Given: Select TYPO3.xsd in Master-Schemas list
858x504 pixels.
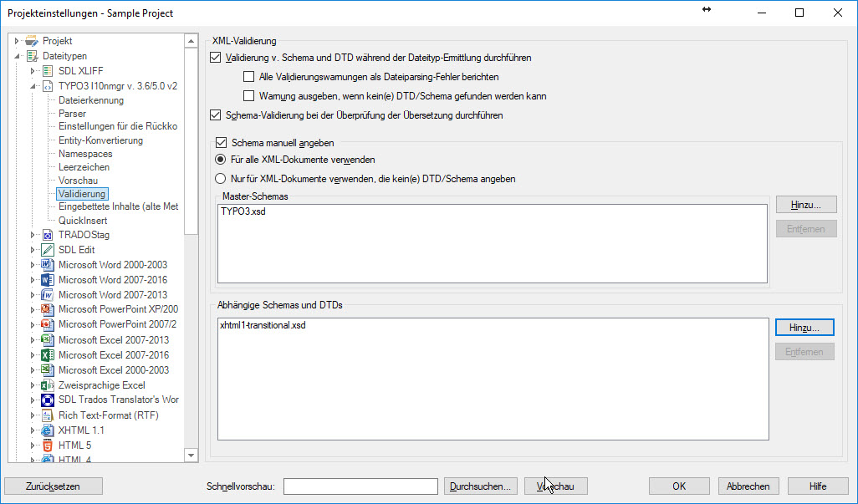Looking at the screenshot, I should click(243, 211).
